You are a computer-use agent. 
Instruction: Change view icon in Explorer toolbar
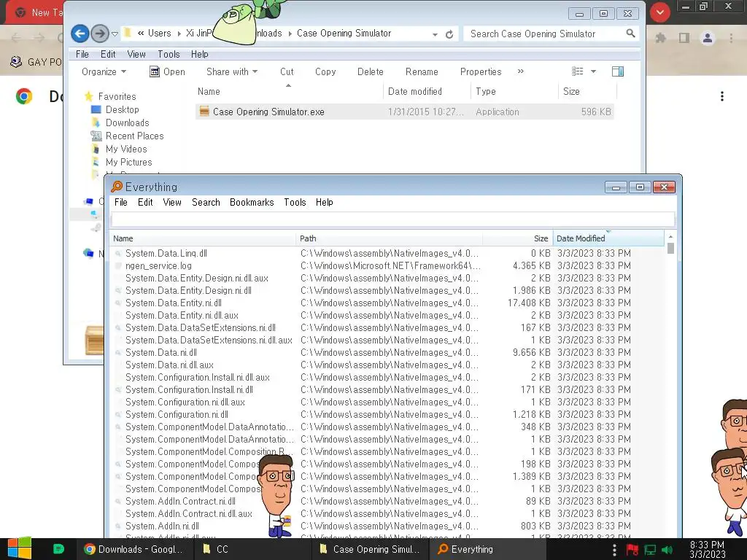(x=578, y=71)
